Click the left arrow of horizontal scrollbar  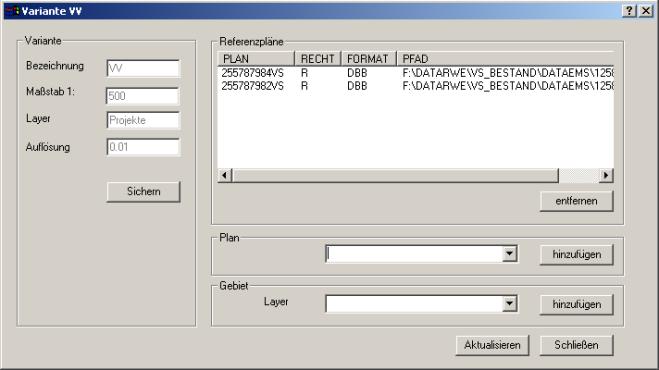[225, 175]
